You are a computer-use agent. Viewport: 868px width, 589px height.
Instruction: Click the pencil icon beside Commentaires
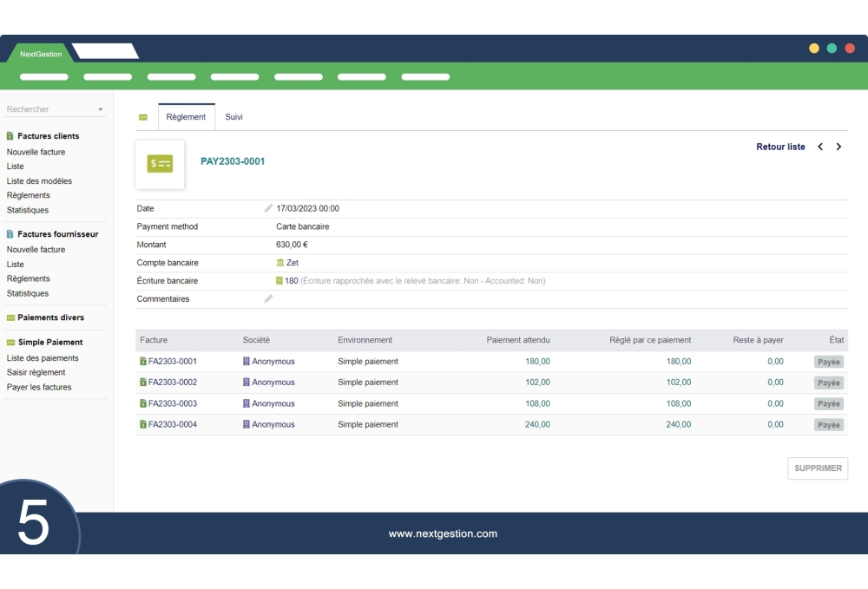click(x=268, y=298)
